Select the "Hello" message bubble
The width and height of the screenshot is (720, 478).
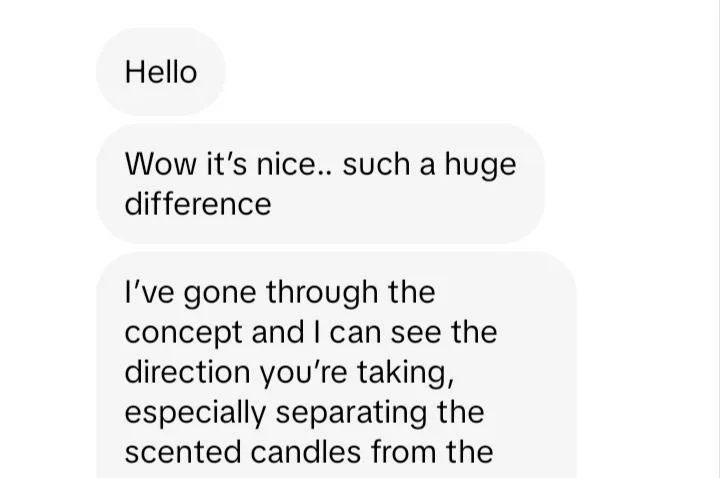[161, 72]
